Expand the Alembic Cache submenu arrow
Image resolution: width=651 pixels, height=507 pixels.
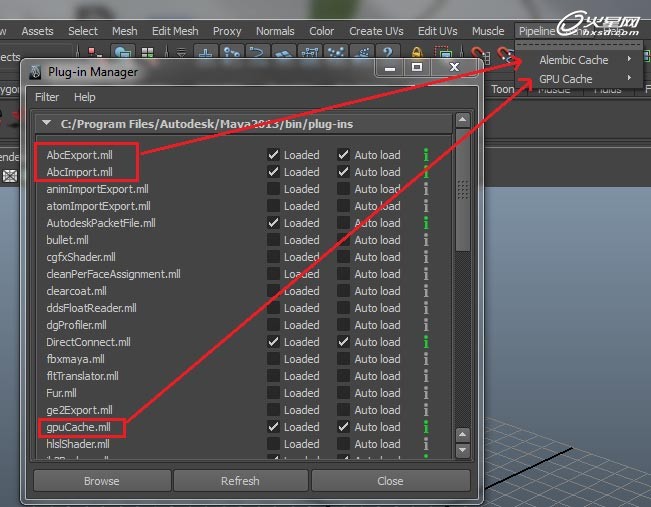pyautogui.click(x=629, y=59)
